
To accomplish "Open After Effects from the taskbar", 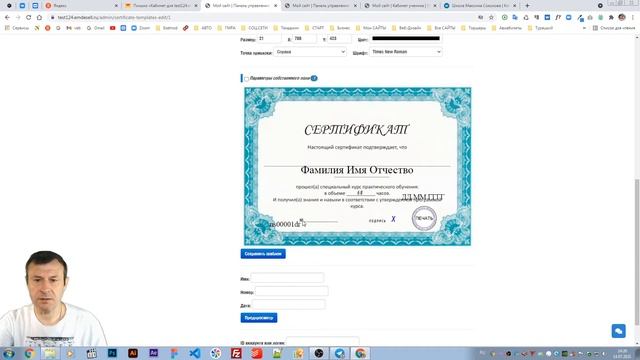I will point(153,353).
